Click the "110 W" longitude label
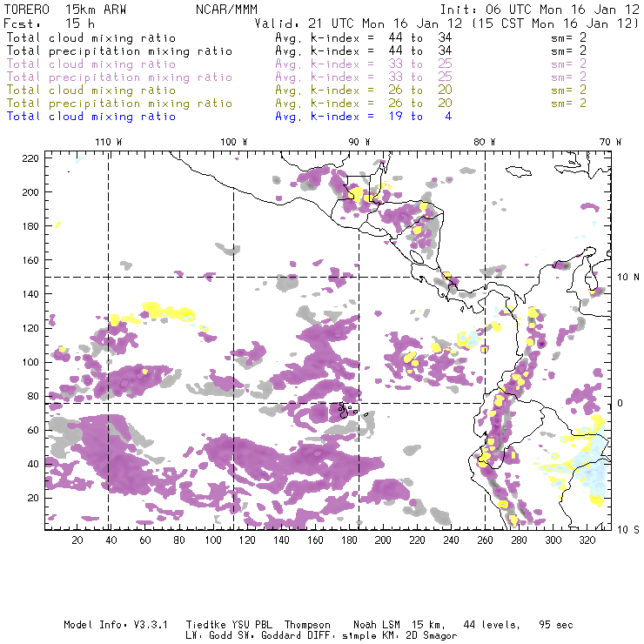Image resolution: width=644 pixels, height=644 pixels. 109,142
